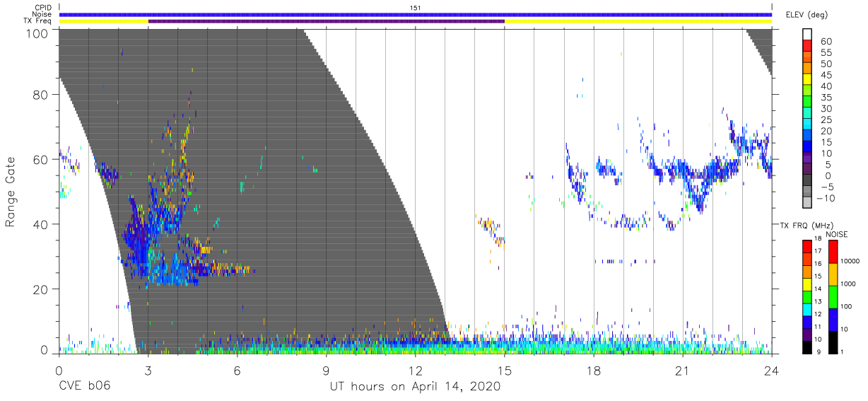Pick the black bottom segment of TX FRQ colorbar
868x401 pixels.
(x=807, y=347)
